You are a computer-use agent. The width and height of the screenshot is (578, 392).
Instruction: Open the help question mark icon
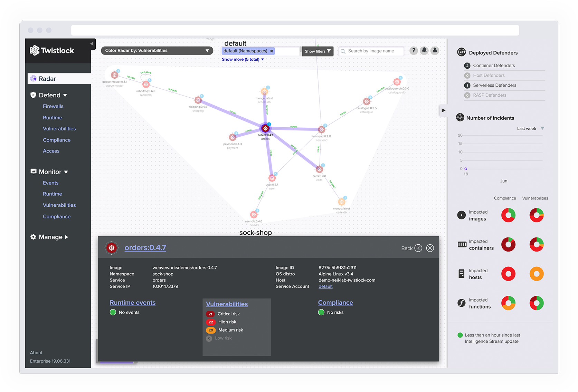click(x=414, y=51)
